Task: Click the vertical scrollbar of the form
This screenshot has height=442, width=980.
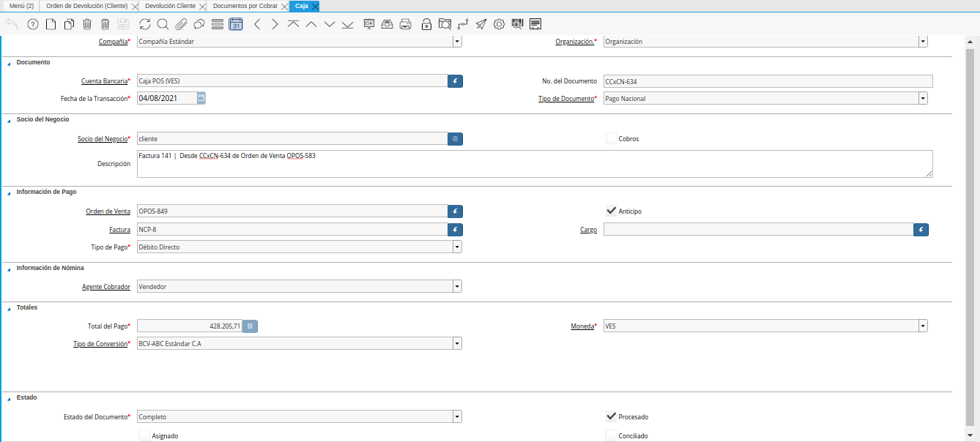Action: (970, 239)
